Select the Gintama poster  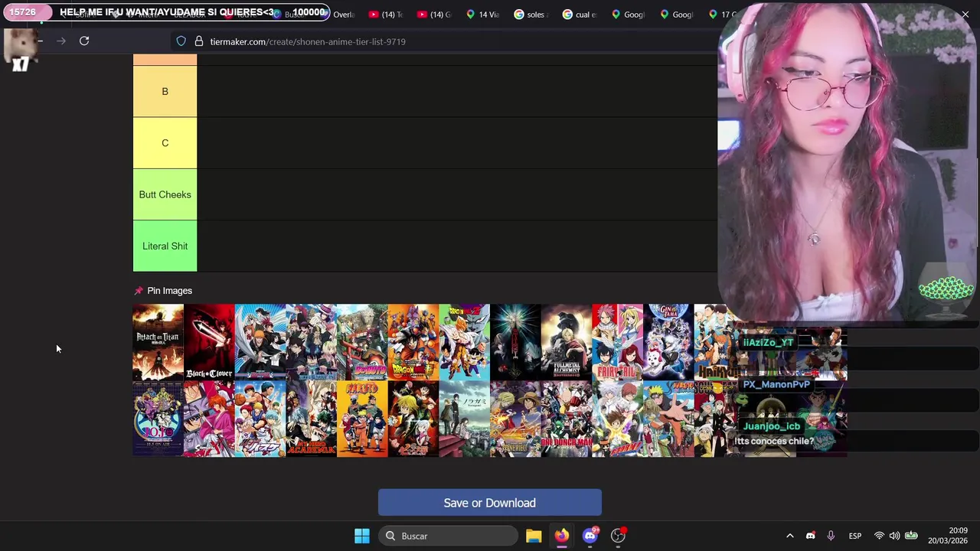click(x=668, y=342)
